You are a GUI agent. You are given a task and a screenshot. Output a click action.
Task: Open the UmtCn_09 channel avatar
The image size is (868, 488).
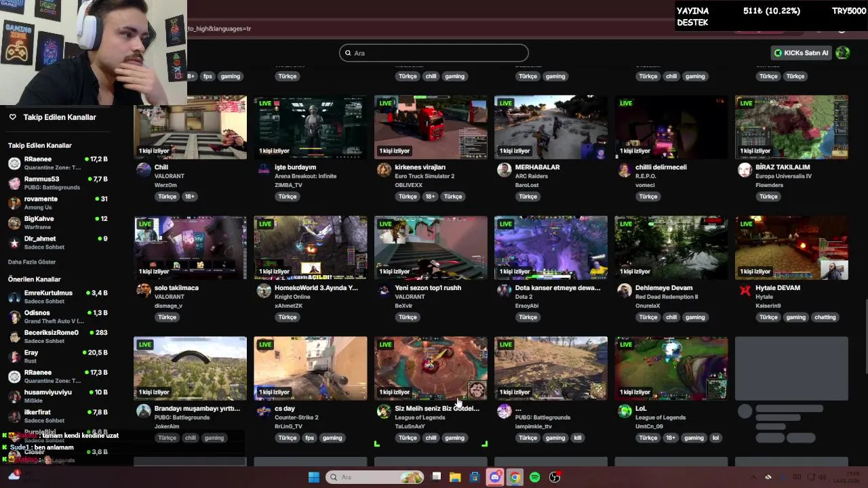click(625, 411)
